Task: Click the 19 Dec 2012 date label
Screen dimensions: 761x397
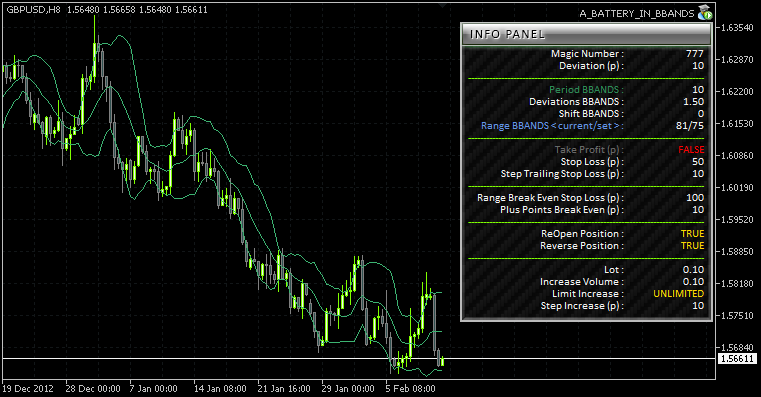Action: pyautogui.click(x=28, y=389)
